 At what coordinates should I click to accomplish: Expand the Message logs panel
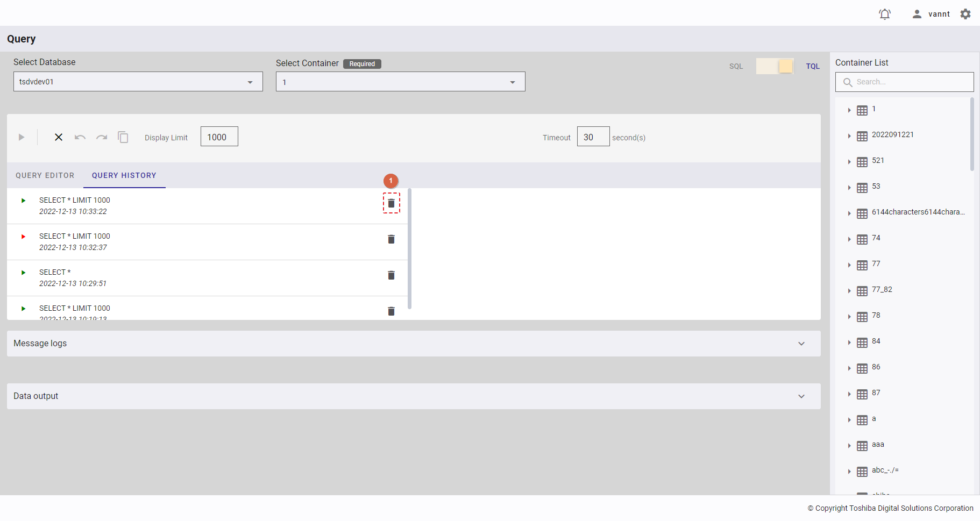[801, 344]
